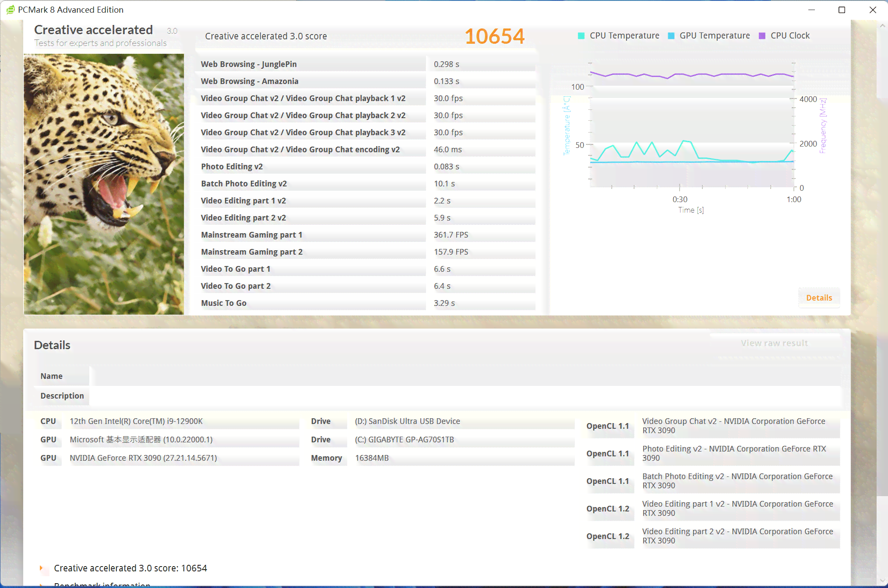Select Video Group Chat encoding v2 row

coord(366,149)
